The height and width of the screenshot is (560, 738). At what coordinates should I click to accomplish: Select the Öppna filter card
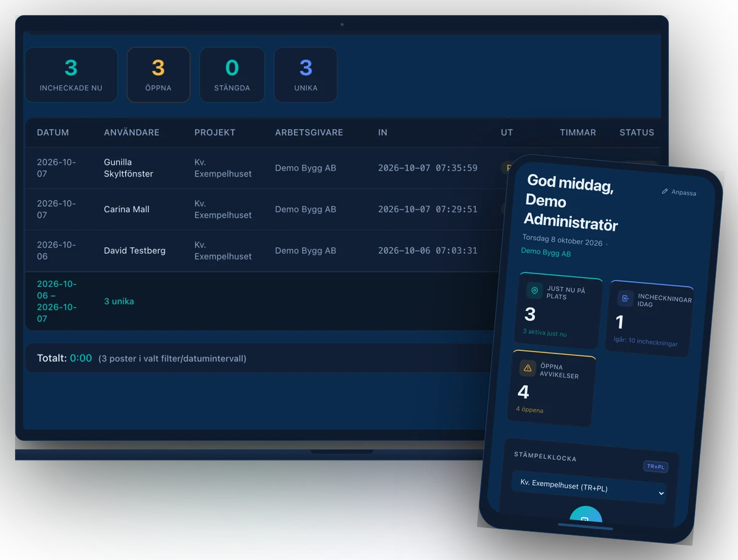click(x=159, y=75)
